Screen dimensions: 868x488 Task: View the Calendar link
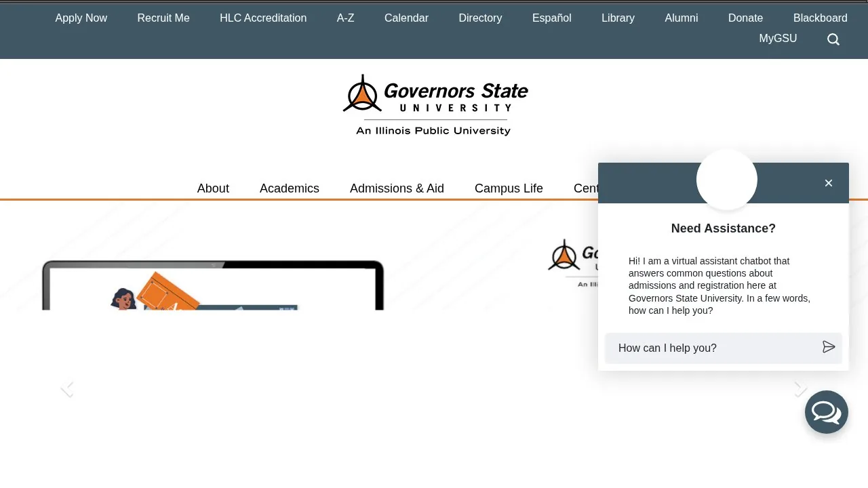[x=406, y=18]
